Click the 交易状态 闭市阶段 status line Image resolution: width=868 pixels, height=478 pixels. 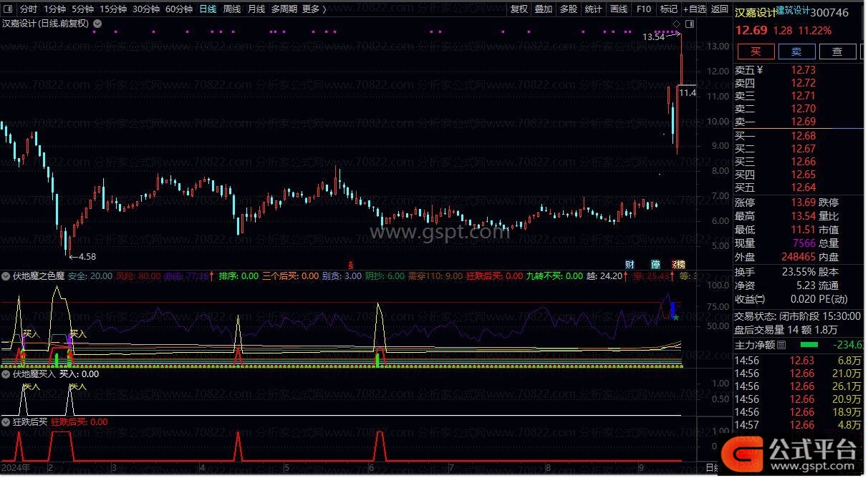(798, 316)
